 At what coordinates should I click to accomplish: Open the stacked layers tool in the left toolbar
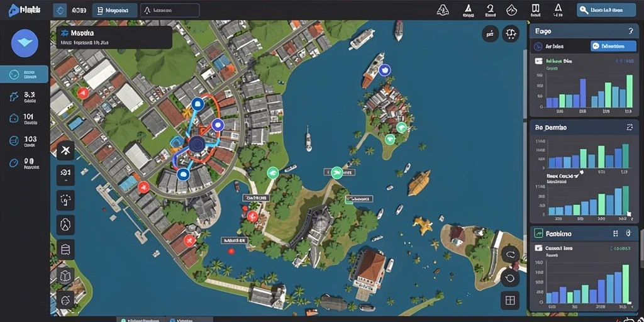click(x=65, y=249)
